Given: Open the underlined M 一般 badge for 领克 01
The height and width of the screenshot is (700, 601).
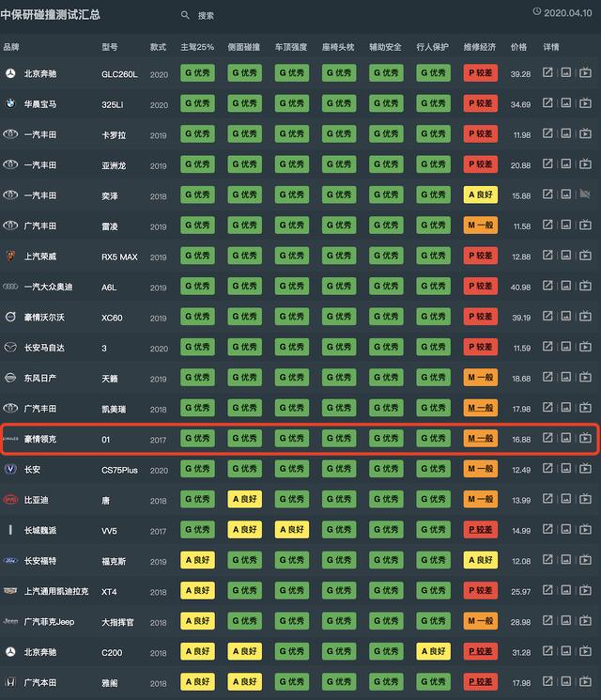Looking at the screenshot, I should (x=481, y=439).
